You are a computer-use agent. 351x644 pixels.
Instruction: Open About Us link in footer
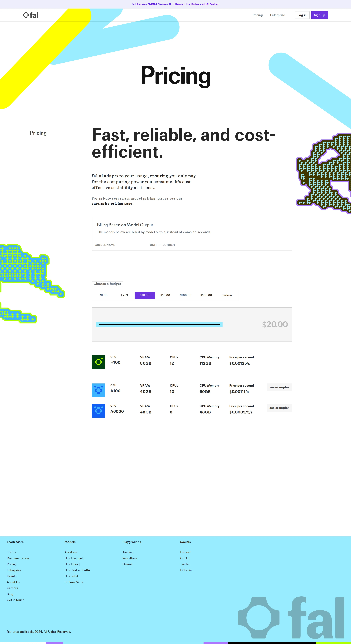click(x=13, y=582)
